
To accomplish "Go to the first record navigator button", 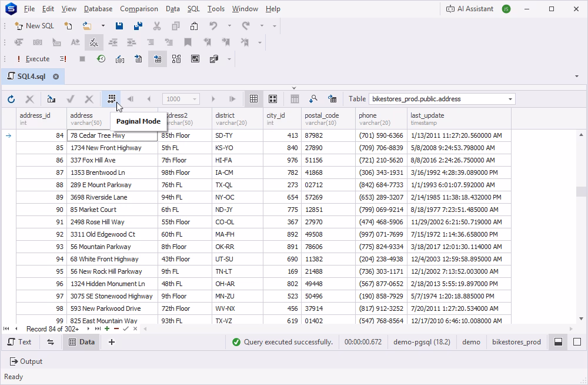I will click(x=6, y=328).
